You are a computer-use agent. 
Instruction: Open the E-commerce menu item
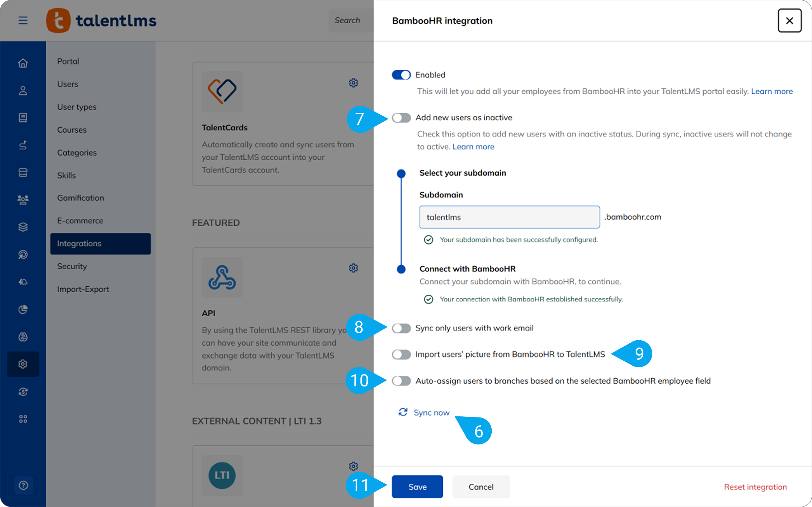click(x=101, y=221)
